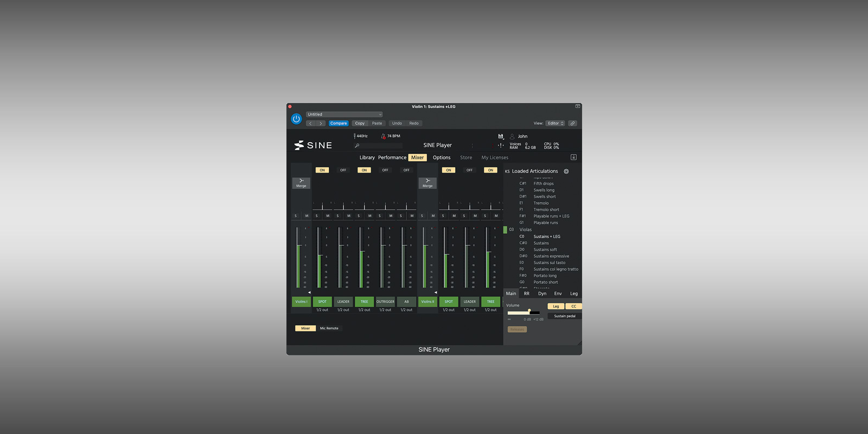
Task: Switch to the RR tab
Action: point(527,293)
